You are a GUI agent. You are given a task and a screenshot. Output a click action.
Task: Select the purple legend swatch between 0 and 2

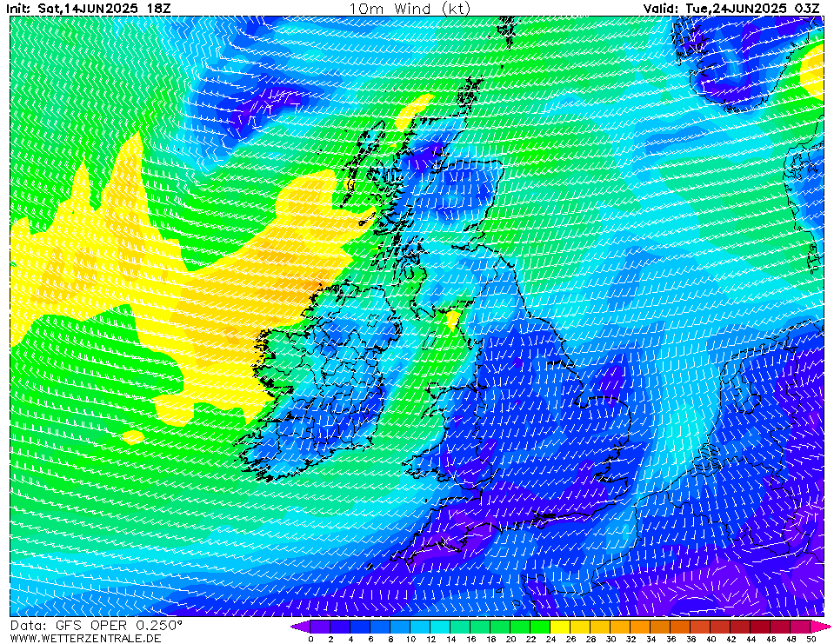(x=320, y=627)
